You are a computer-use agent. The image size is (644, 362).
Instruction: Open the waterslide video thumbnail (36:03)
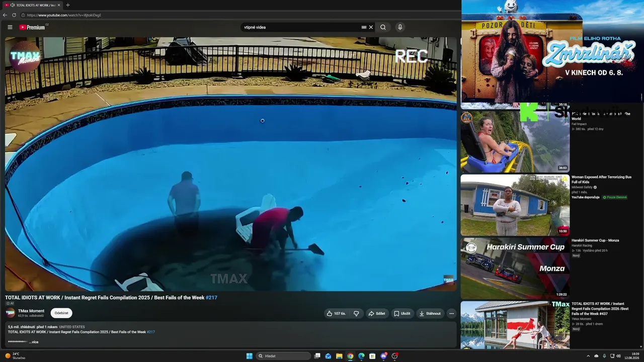coord(515,142)
